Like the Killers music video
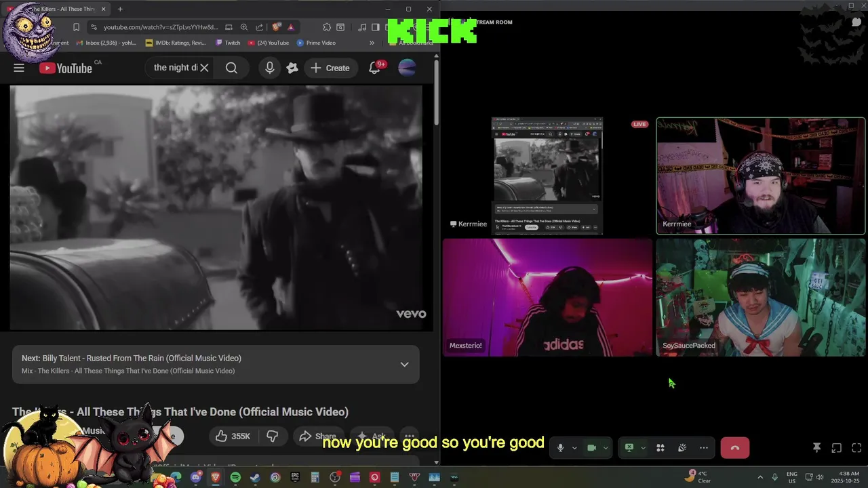Image resolution: width=868 pixels, height=488 pixels. (233, 436)
